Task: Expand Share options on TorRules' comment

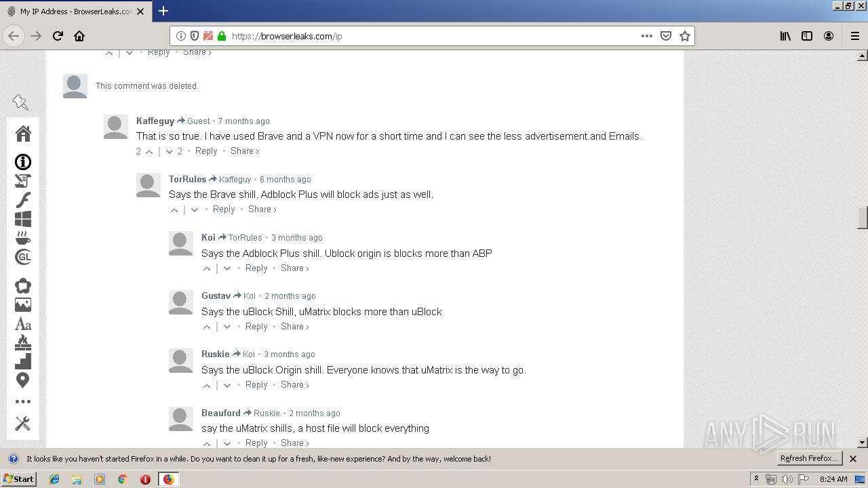Action: point(262,209)
